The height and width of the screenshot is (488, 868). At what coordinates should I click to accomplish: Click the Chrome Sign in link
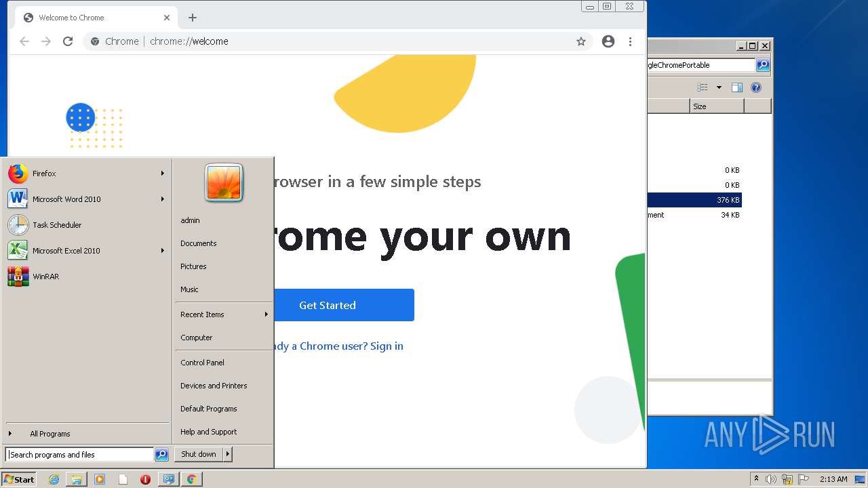[x=387, y=346]
